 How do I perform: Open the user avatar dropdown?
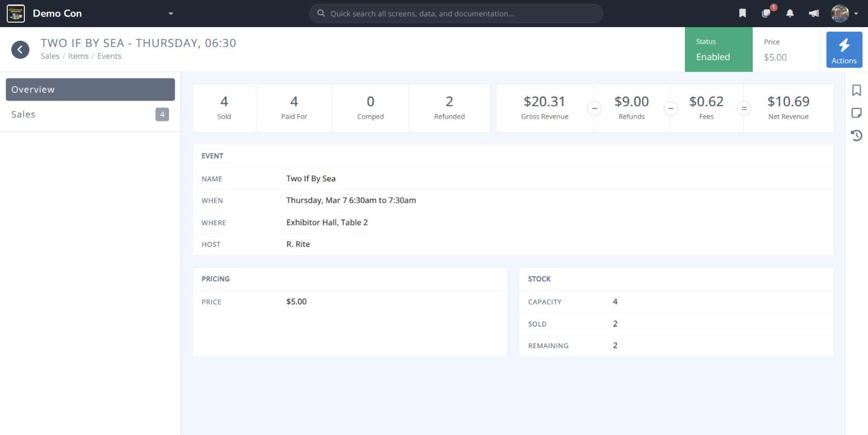coord(845,14)
